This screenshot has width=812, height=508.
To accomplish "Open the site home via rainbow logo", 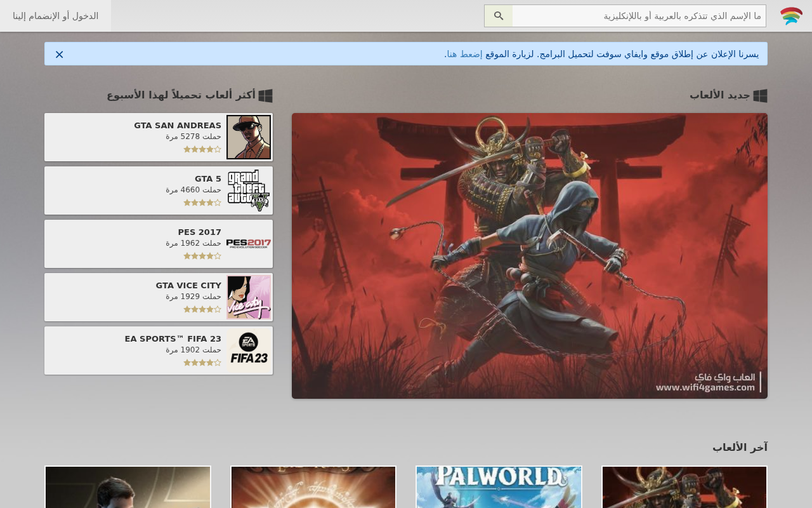I will pyautogui.click(x=791, y=16).
